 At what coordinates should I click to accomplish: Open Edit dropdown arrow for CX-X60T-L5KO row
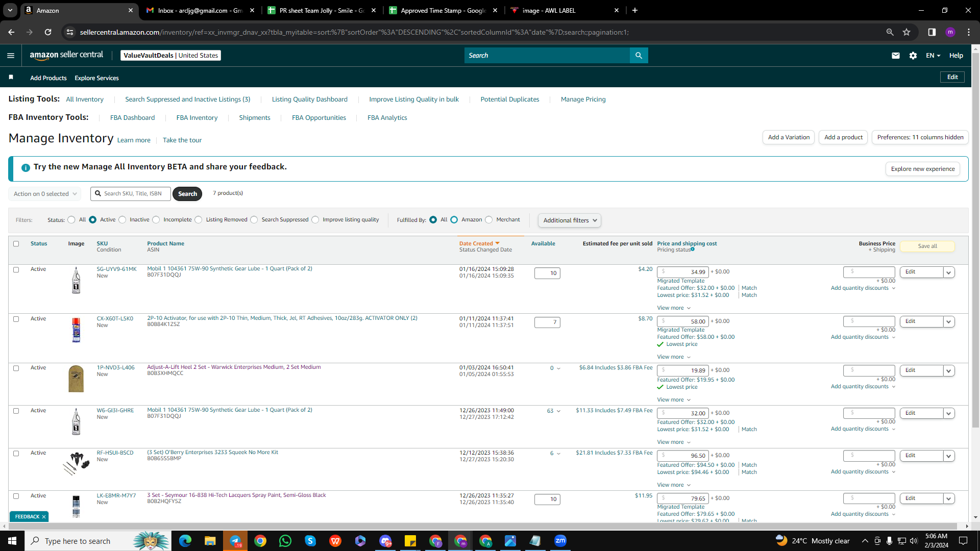coord(949,322)
